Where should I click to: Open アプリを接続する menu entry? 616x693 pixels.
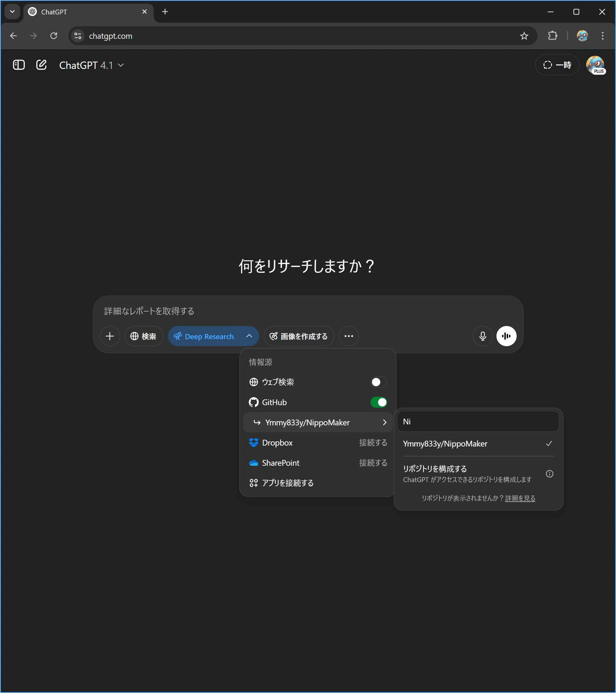318,483
